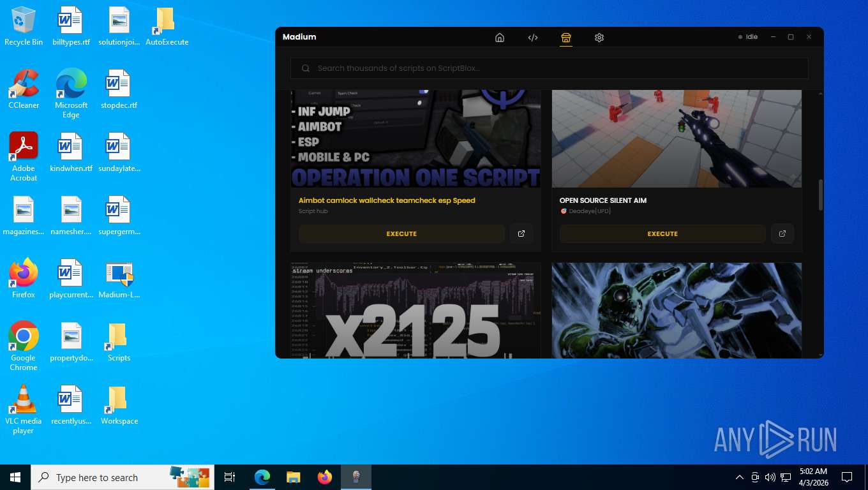Select the Workspace folder shortcut
Image resolution: width=868 pixels, height=490 pixels.
pyautogui.click(x=119, y=406)
